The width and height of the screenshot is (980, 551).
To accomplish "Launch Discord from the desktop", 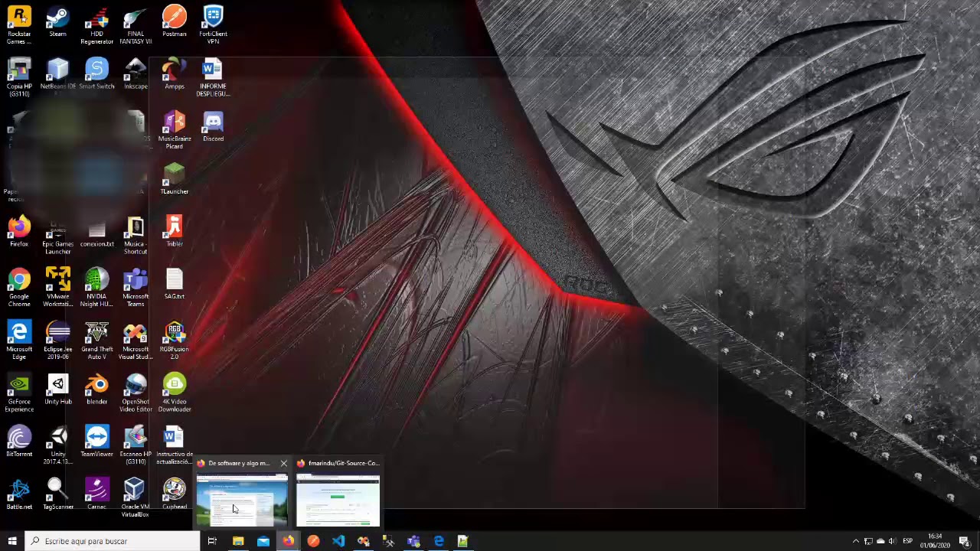I will tap(213, 126).
